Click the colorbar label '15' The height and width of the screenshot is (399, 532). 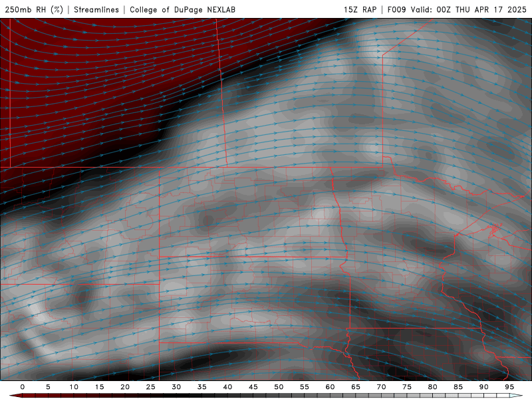click(99, 387)
